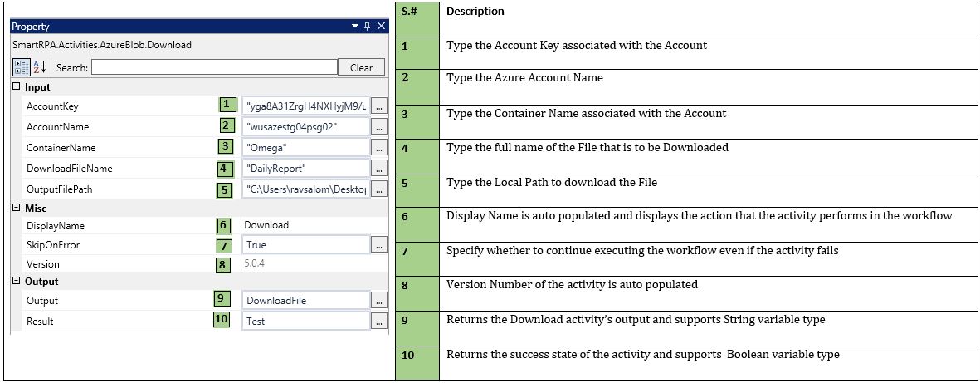This screenshot has width=980, height=383.
Task: Close the Property panel
Action: [x=382, y=27]
